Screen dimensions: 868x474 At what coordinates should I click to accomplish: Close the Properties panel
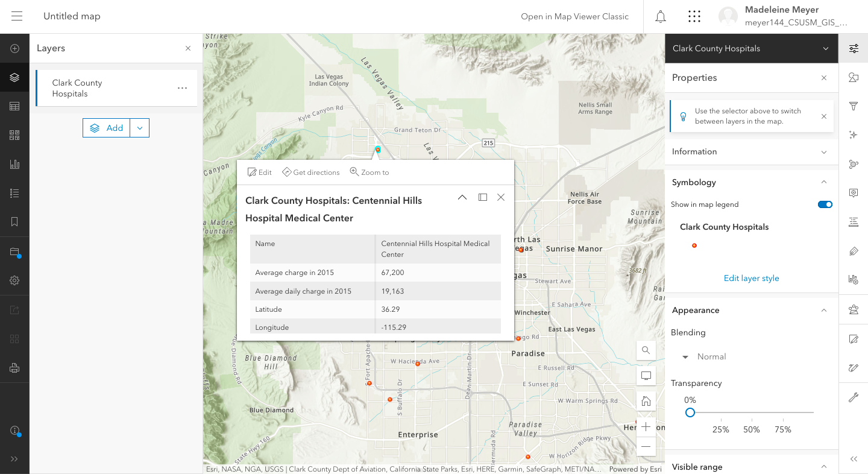coord(824,78)
